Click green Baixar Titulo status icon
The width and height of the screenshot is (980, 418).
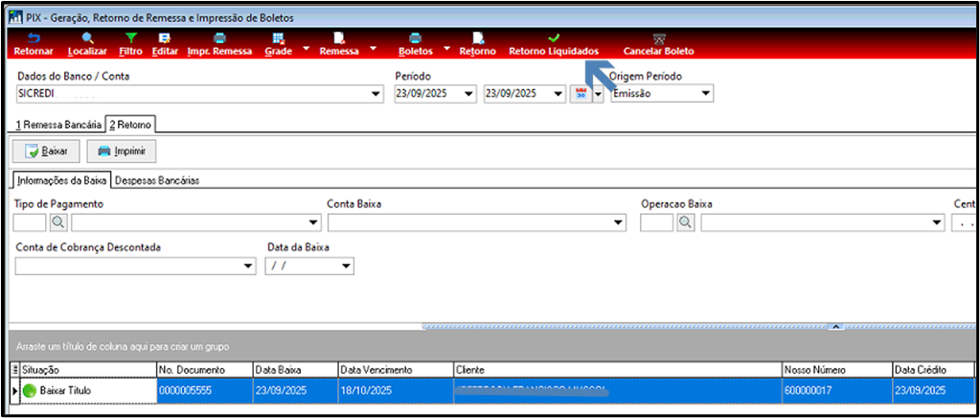point(30,390)
